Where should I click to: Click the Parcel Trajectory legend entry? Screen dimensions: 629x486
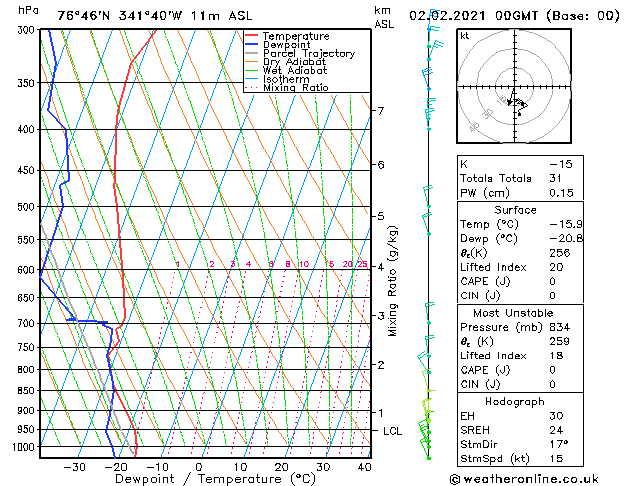pyautogui.click(x=309, y=53)
